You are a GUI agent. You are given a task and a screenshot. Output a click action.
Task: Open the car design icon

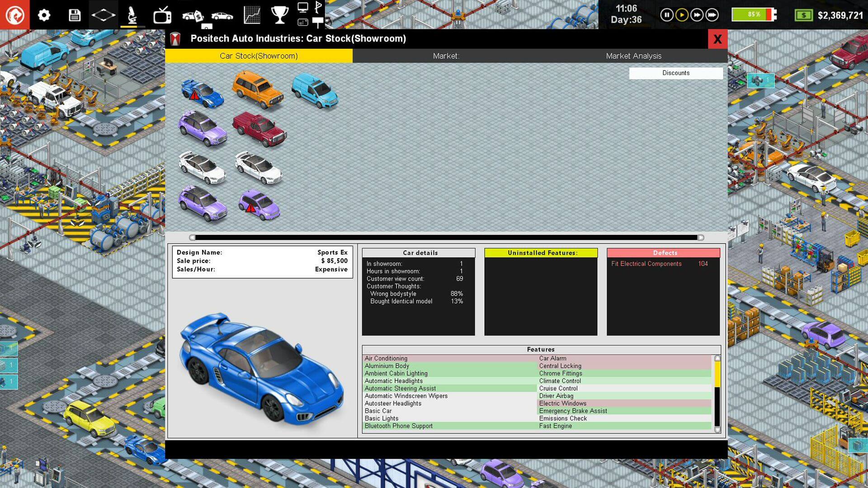[x=222, y=17]
